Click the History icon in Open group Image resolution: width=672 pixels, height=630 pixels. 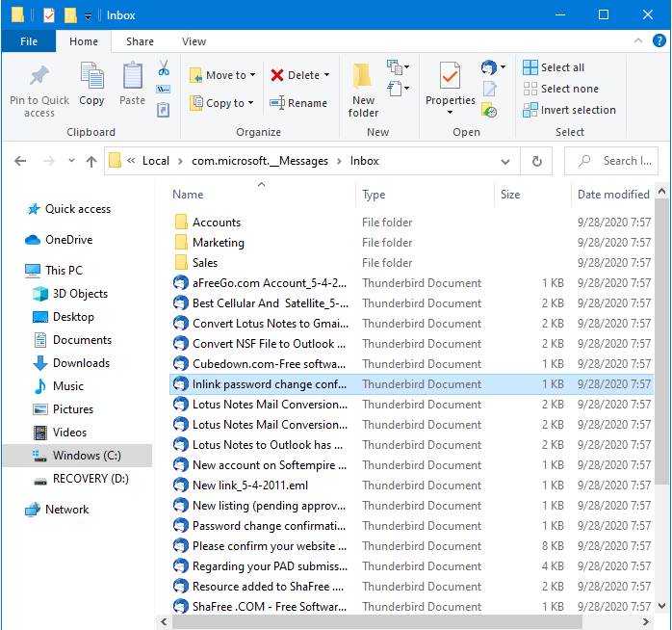(x=489, y=110)
